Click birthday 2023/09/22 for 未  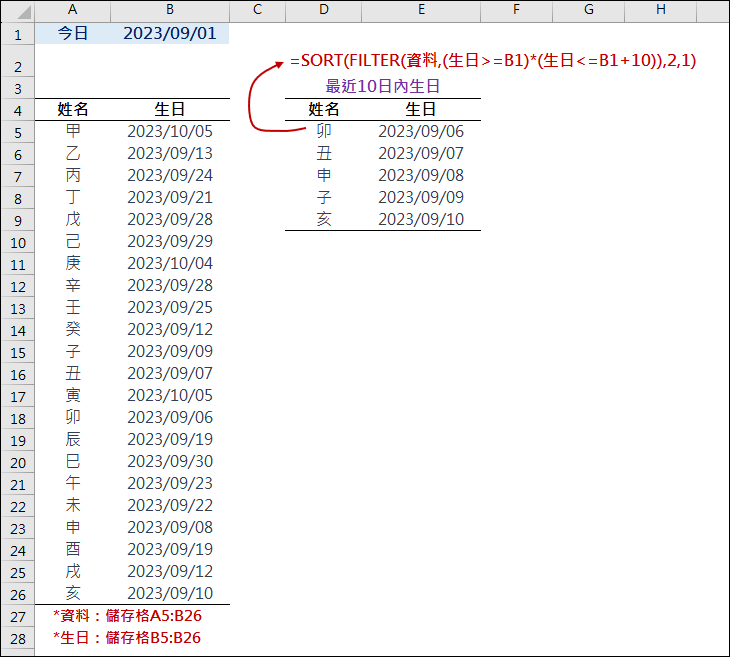(x=170, y=505)
